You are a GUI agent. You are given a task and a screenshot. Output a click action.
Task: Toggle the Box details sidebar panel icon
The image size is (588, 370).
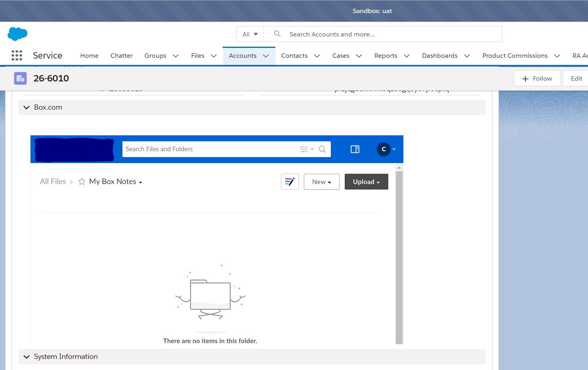(x=355, y=149)
